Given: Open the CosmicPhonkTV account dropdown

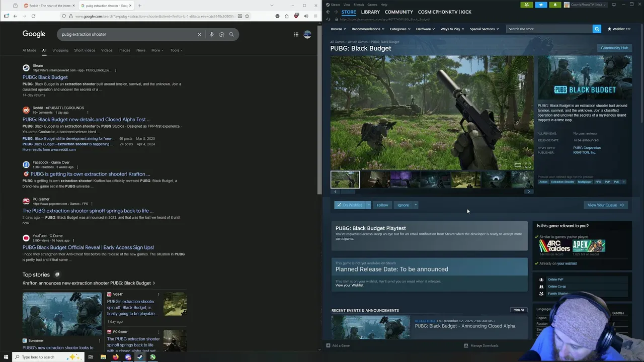Looking at the screenshot, I should pos(586,5).
